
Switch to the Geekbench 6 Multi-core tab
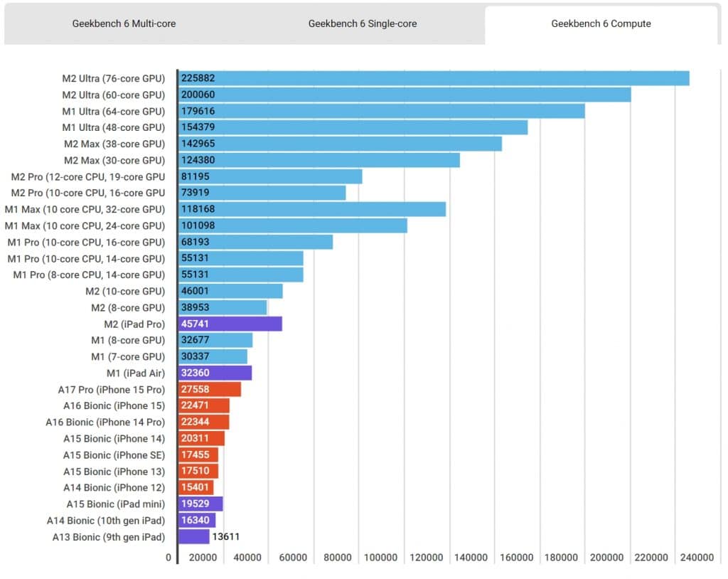pos(124,23)
